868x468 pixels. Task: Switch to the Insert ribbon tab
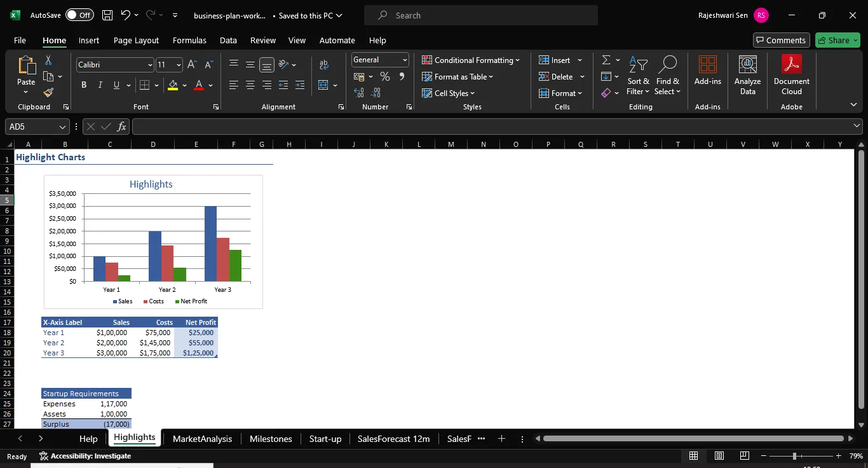(89, 40)
